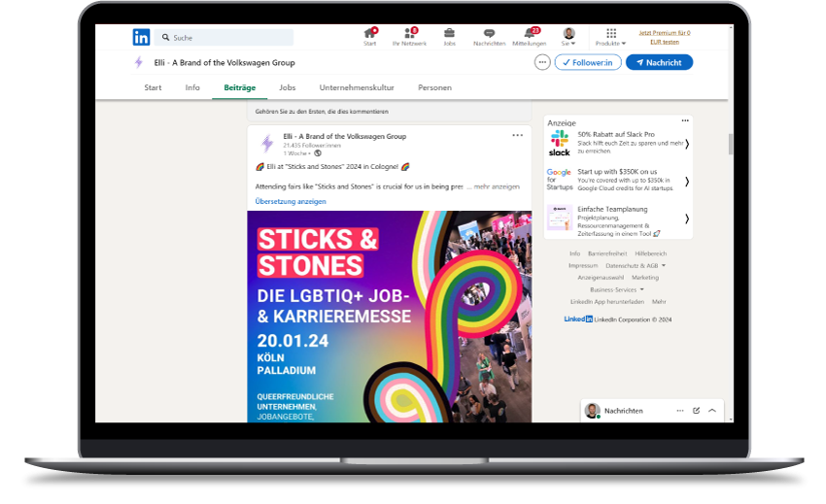Toggle the Follower:in following button

[588, 62]
